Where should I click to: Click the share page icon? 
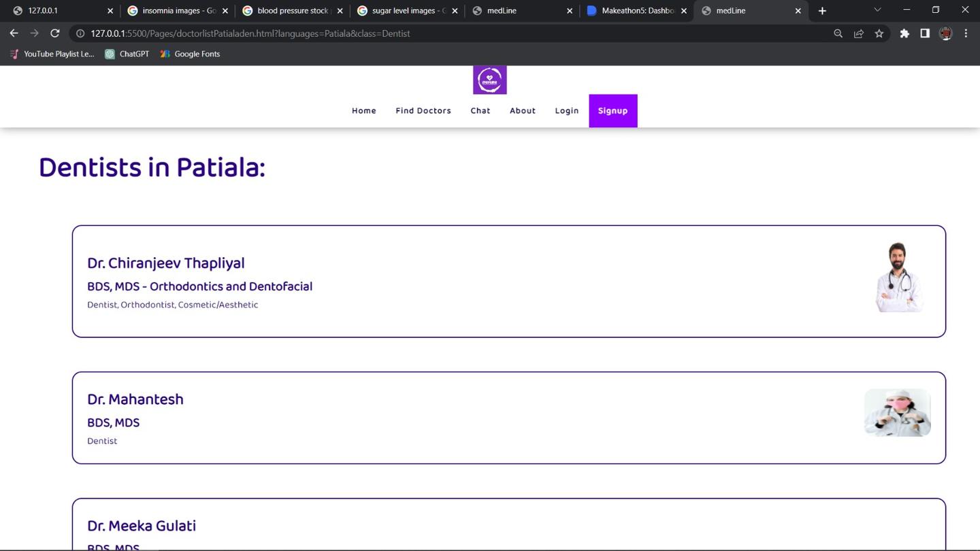tap(859, 33)
